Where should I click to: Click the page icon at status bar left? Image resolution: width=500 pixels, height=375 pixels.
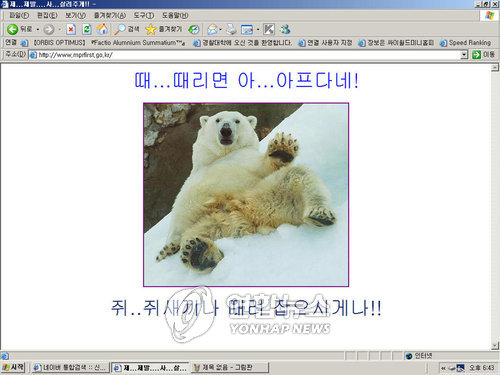tap(4, 356)
